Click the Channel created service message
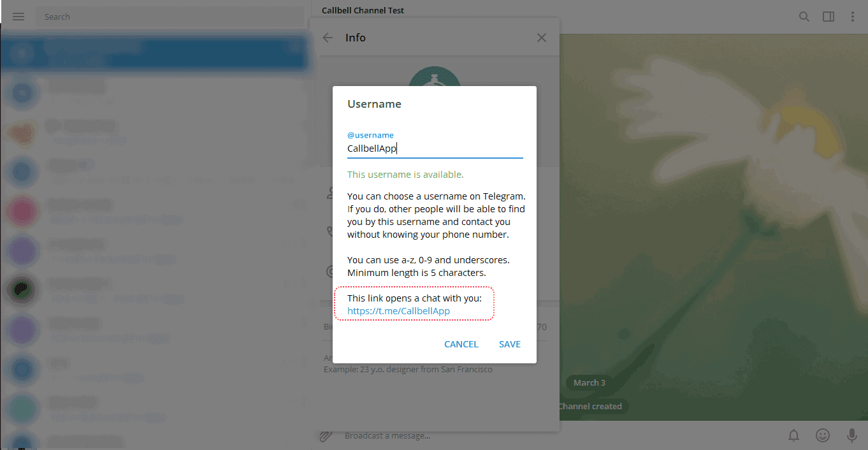Image resolution: width=868 pixels, height=450 pixels. [590, 406]
